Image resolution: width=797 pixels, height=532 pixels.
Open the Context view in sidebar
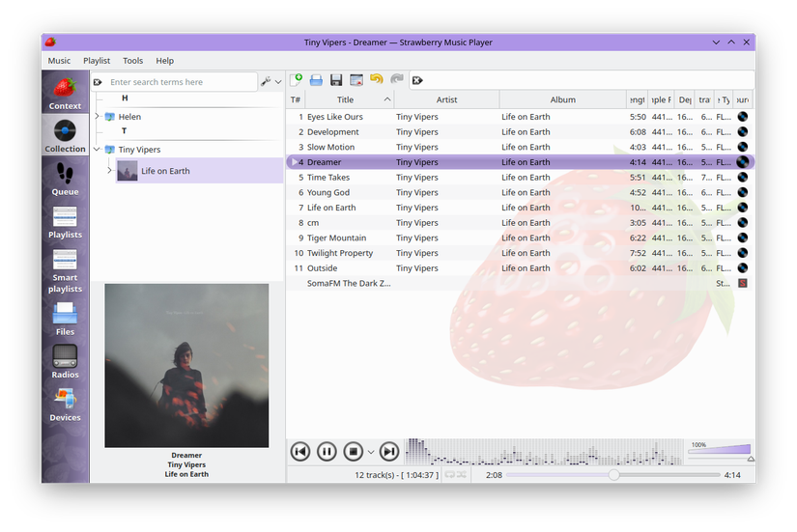[65, 94]
